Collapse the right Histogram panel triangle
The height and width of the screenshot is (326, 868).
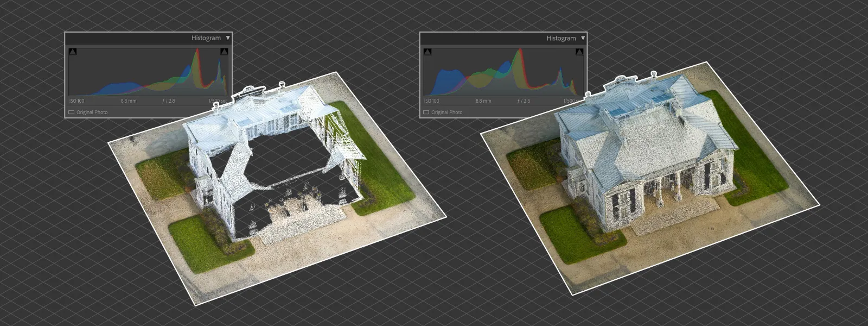(583, 38)
